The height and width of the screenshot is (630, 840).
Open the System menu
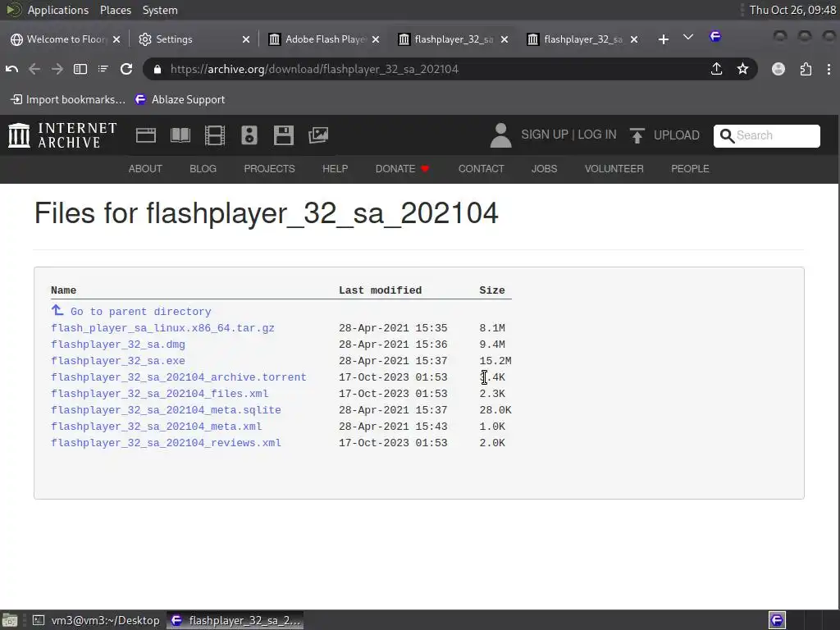pos(160,10)
